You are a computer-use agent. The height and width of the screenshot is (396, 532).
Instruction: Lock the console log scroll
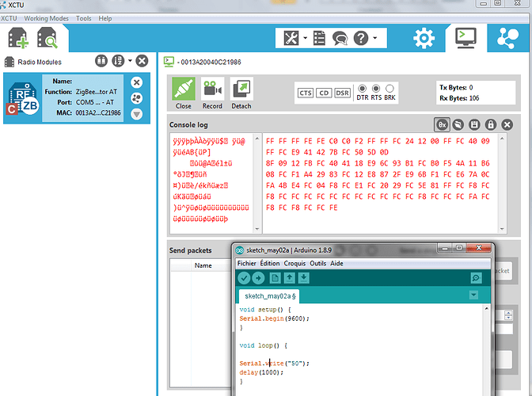point(491,125)
